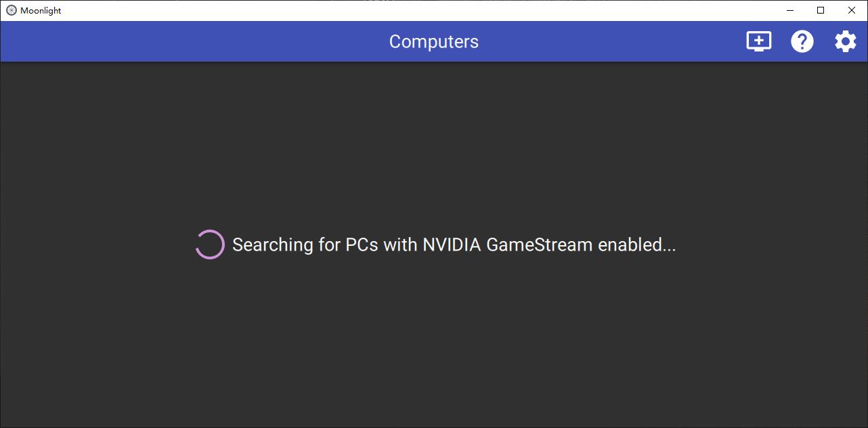Image resolution: width=868 pixels, height=428 pixels.
Task: Click the monitor-with-plus toolbar icon
Action: pyautogui.click(x=758, y=41)
